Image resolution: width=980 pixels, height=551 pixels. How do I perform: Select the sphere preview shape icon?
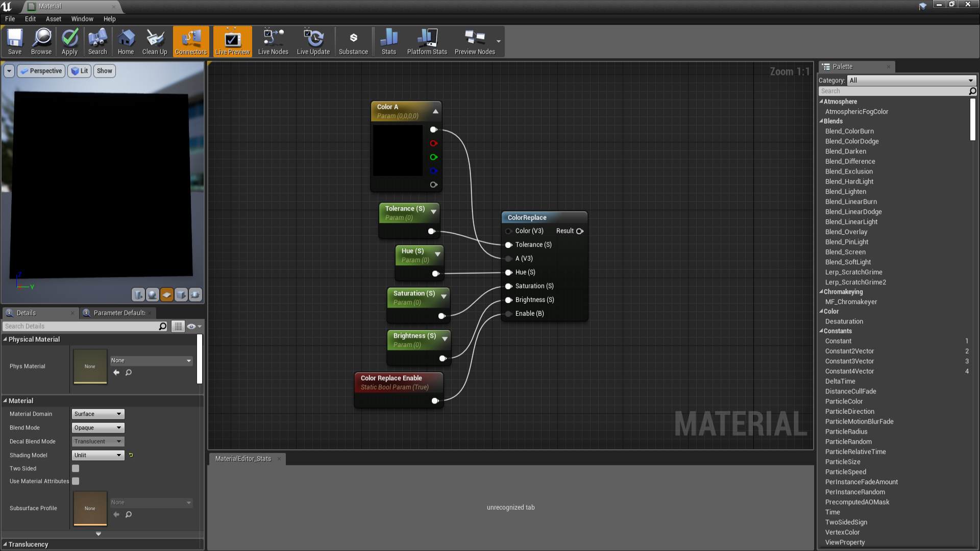tap(153, 294)
